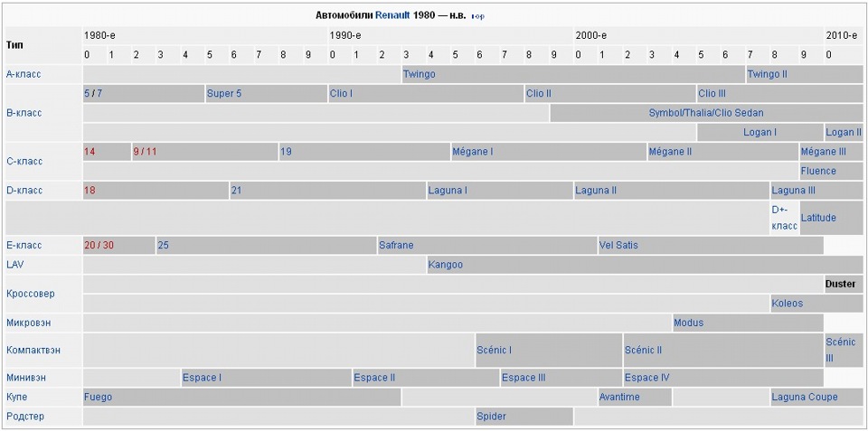868x431 pixels.
Task: Click the small template edit links after the title
Action: (478, 16)
